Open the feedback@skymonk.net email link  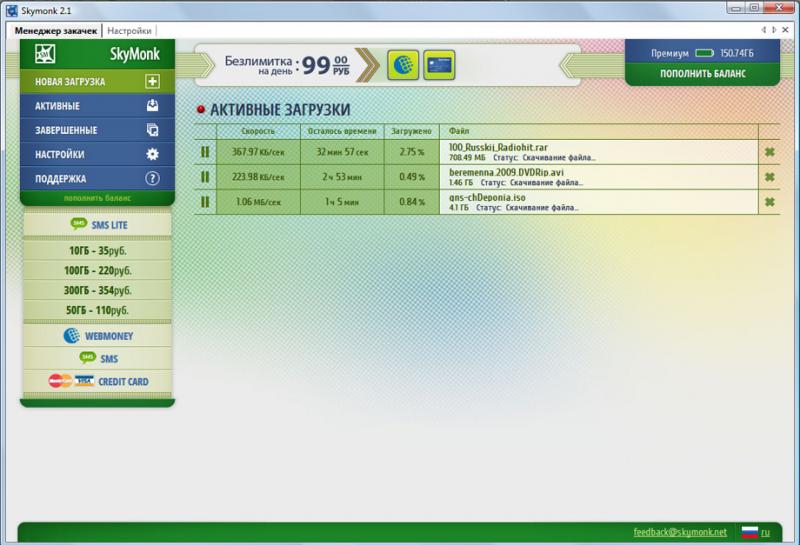(x=680, y=532)
